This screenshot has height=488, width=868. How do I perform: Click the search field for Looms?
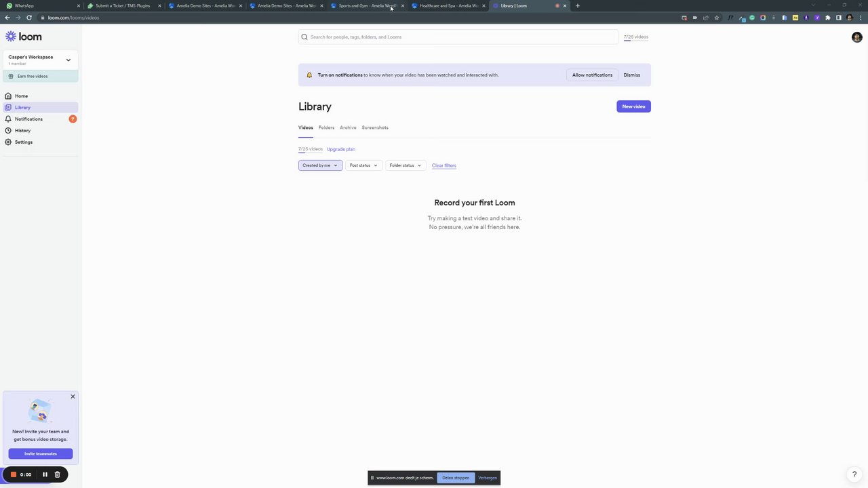click(458, 37)
